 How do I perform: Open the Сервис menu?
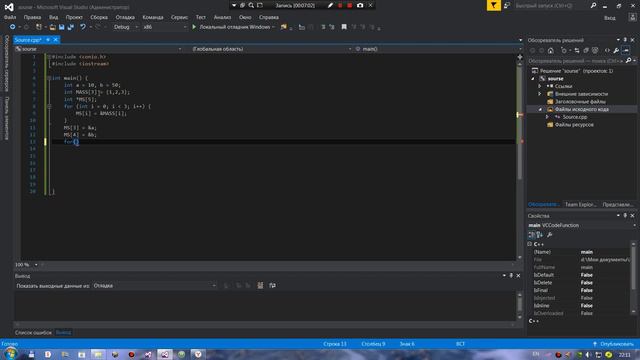179,17
